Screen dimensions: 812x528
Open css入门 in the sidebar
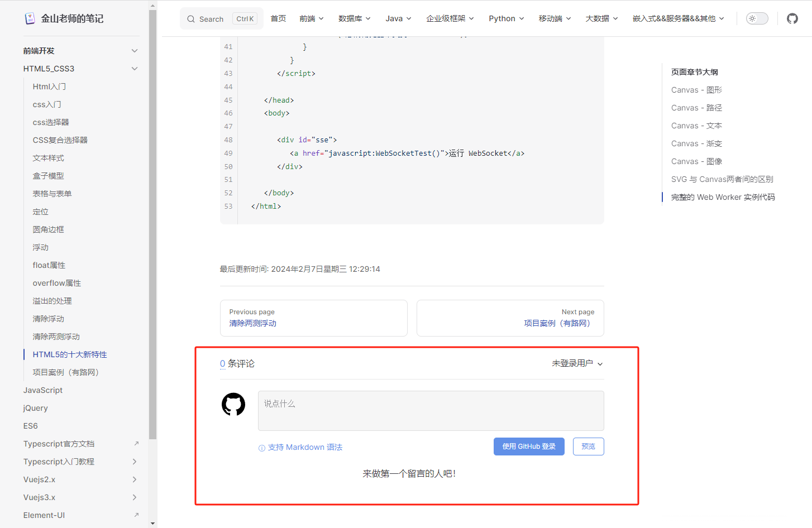[x=47, y=104]
